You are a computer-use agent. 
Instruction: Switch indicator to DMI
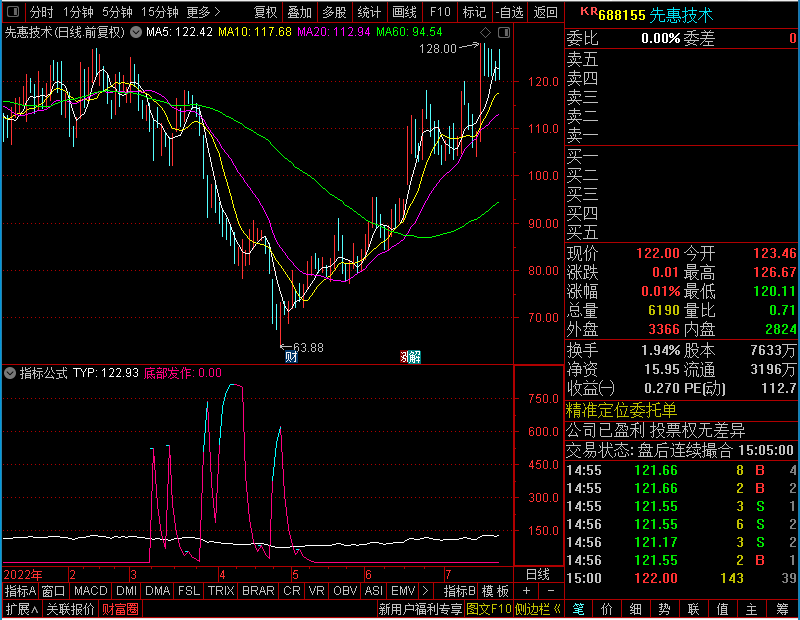tap(126, 591)
